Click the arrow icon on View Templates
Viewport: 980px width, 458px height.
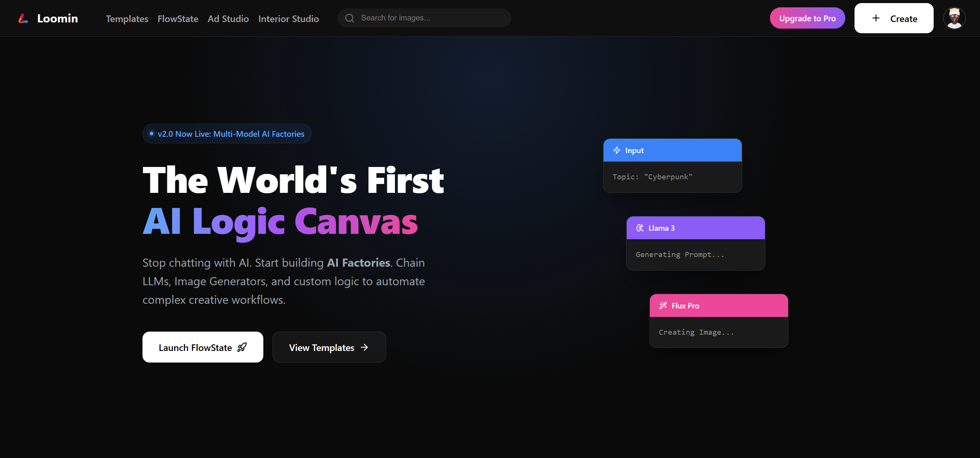pyautogui.click(x=365, y=347)
